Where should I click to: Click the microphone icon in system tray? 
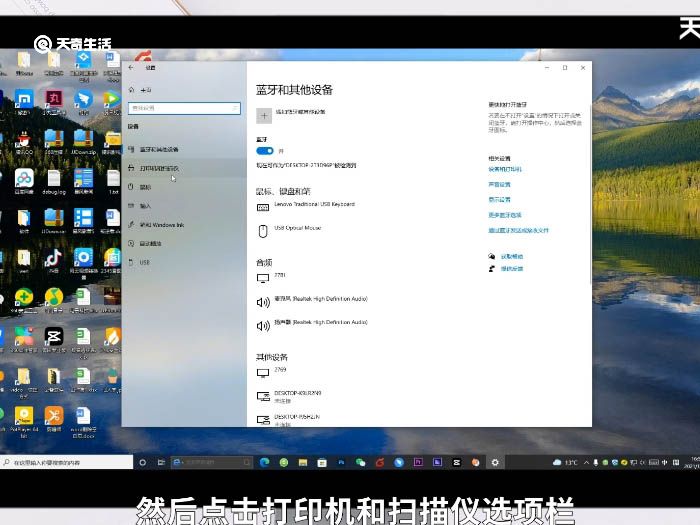(596, 462)
